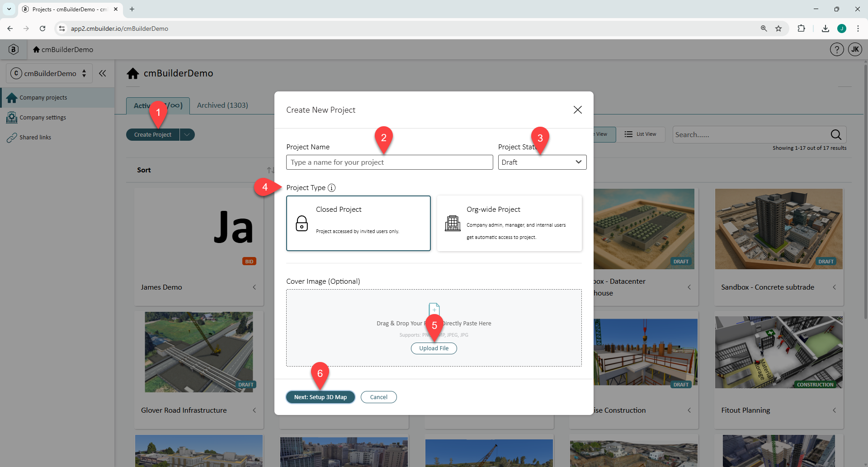Click the Company settings gear icon
The width and height of the screenshot is (868, 467).
click(x=11, y=118)
